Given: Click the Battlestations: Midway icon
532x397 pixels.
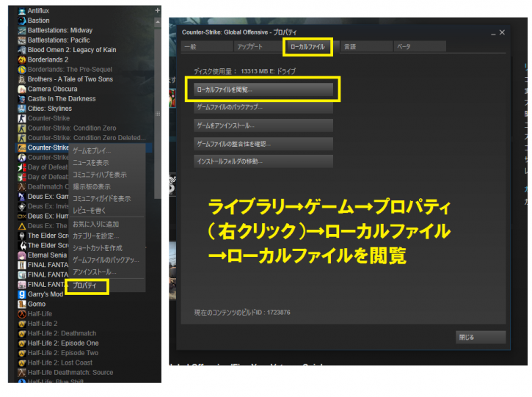Looking at the screenshot, I should click(22, 31).
